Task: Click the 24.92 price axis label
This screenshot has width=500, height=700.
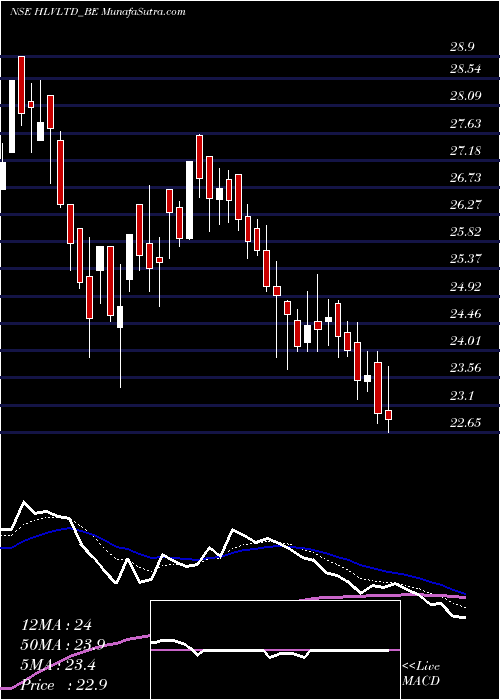Action: pyautogui.click(x=466, y=287)
